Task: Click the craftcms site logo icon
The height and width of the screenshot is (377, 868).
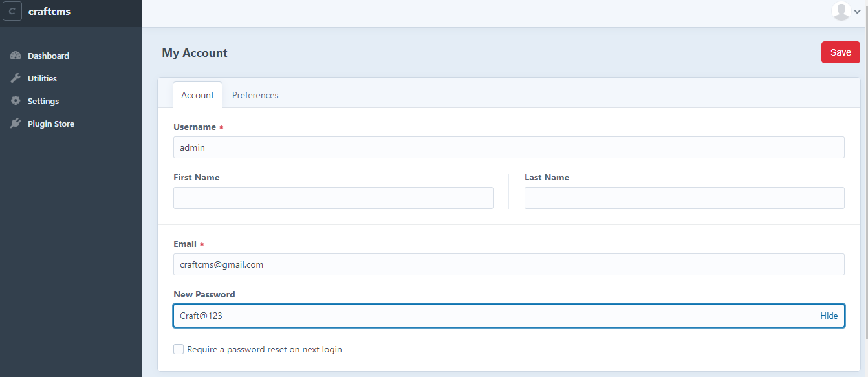Action: tap(12, 12)
